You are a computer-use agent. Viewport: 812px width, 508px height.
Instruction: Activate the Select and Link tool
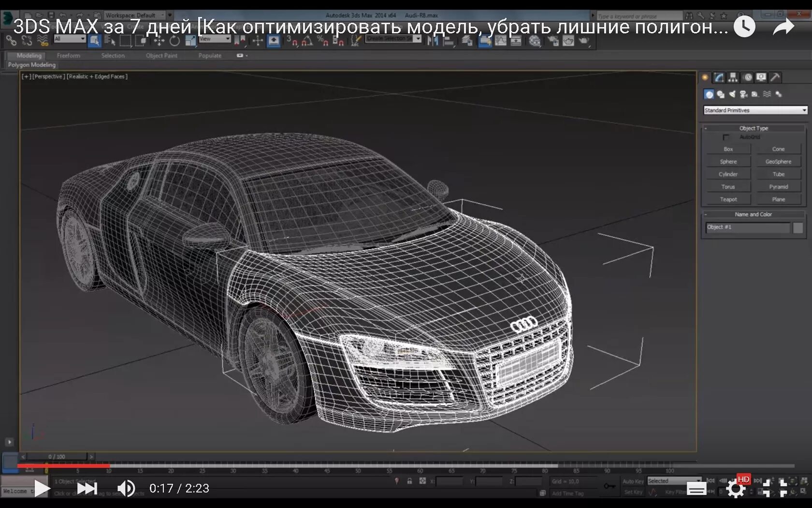pyautogui.click(x=11, y=41)
